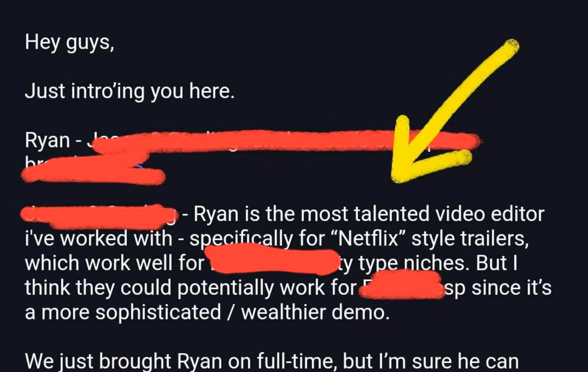The height and width of the screenshot is (372, 588).
Task: Click the "Hey guys," greeting line
Action: click(x=70, y=43)
